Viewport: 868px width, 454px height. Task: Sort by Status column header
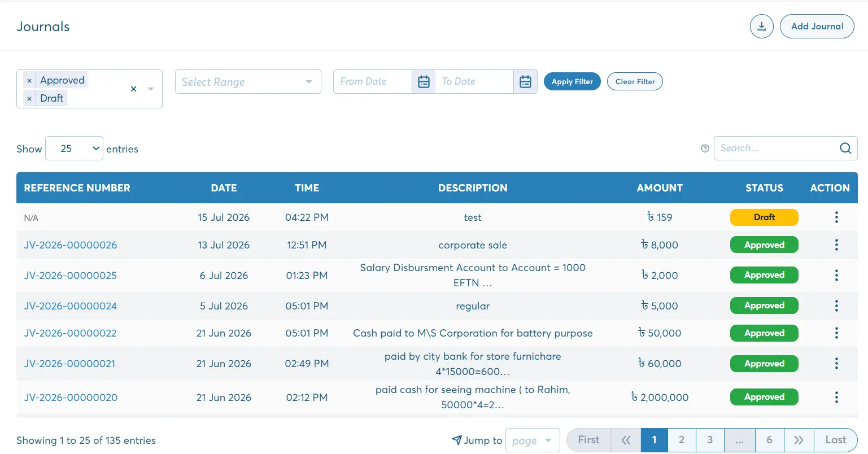pos(764,188)
